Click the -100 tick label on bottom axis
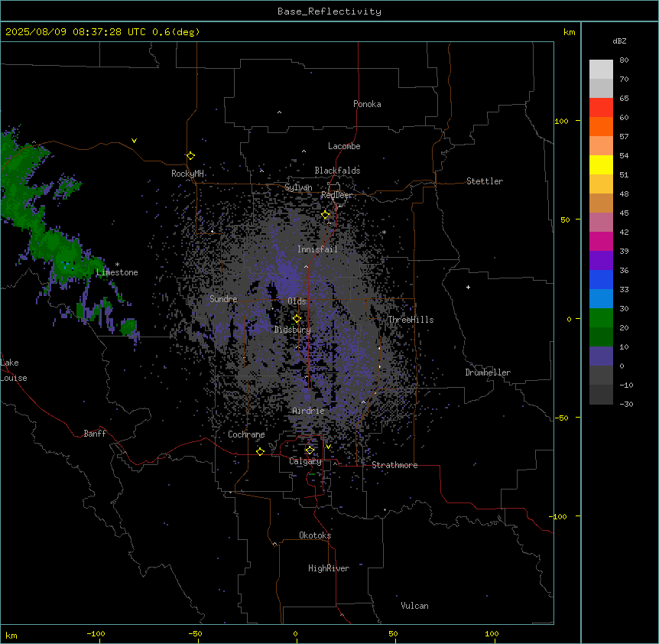This screenshot has width=659, height=644. click(x=96, y=633)
